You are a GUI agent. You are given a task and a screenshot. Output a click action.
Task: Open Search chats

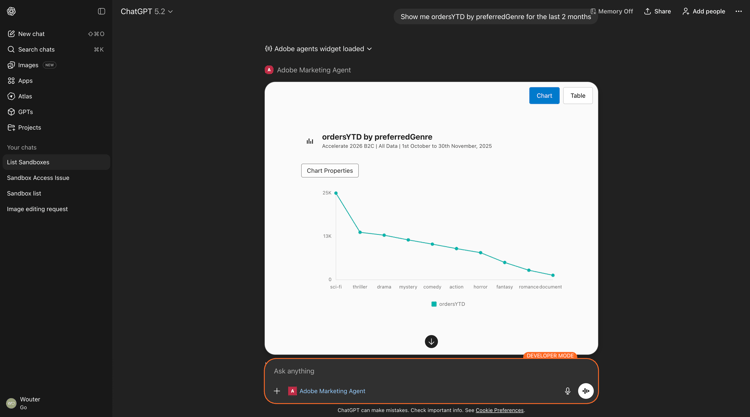[x=56, y=49]
